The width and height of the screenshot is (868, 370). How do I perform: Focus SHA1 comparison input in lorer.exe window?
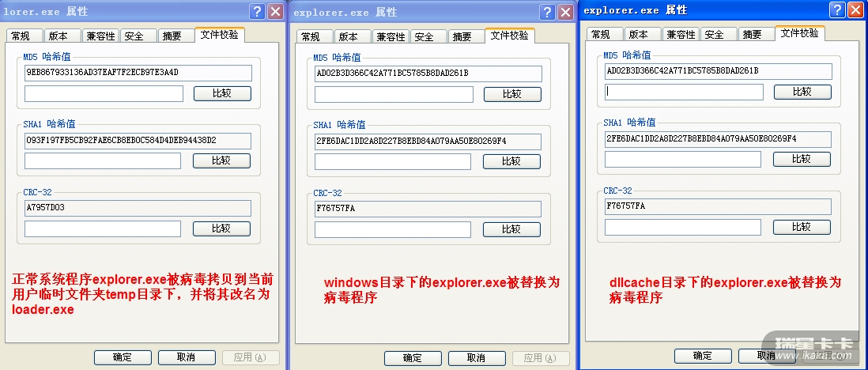click(103, 160)
